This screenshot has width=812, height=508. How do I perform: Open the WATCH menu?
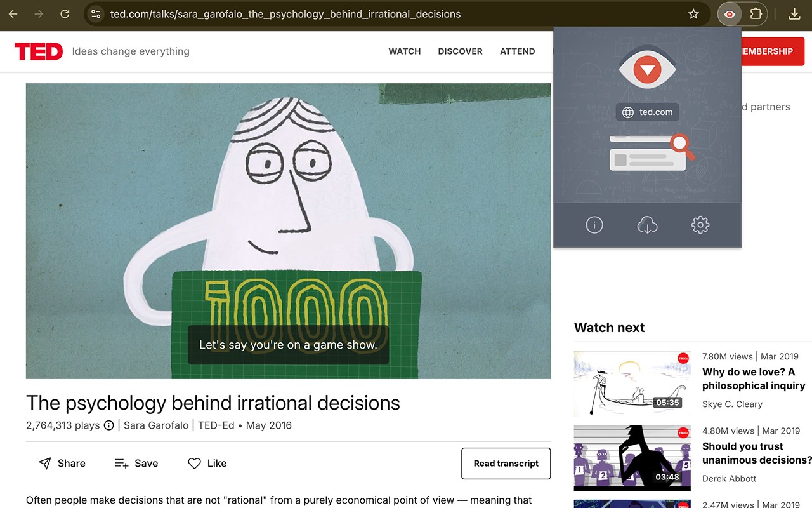(405, 51)
